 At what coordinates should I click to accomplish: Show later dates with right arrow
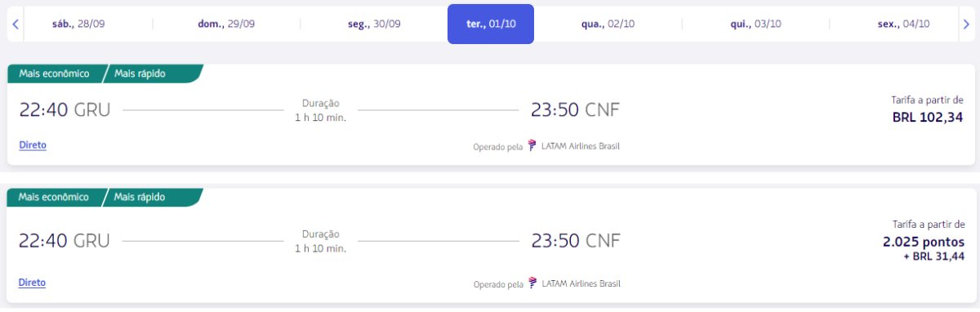965,24
